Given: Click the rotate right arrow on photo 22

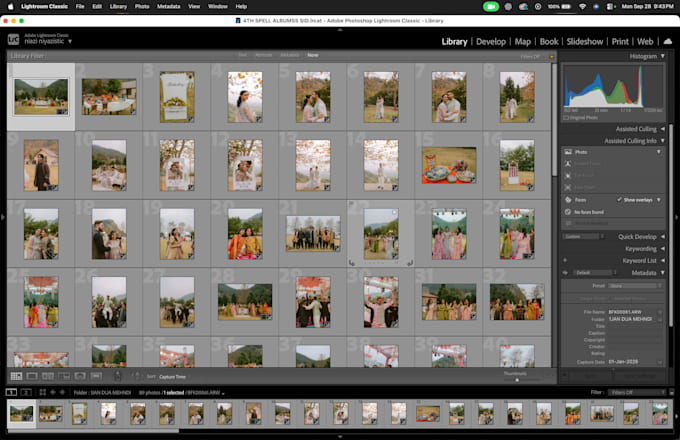Looking at the screenshot, I should coord(410,263).
